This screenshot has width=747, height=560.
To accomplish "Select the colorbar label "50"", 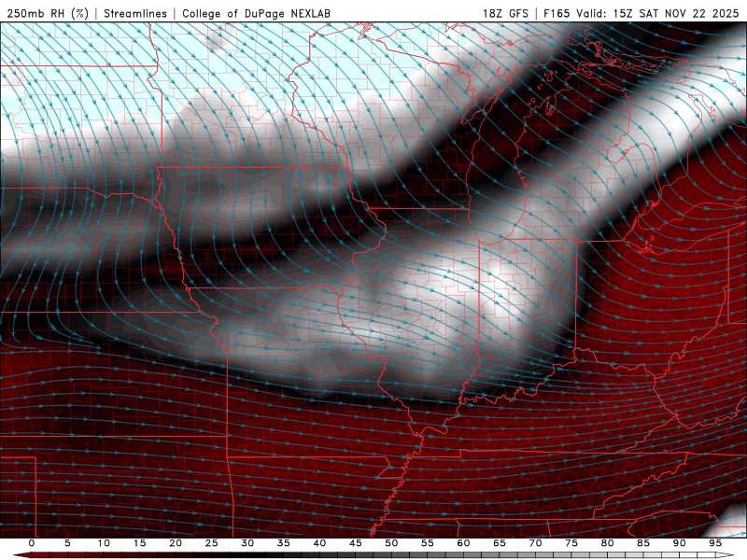I will (391, 543).
